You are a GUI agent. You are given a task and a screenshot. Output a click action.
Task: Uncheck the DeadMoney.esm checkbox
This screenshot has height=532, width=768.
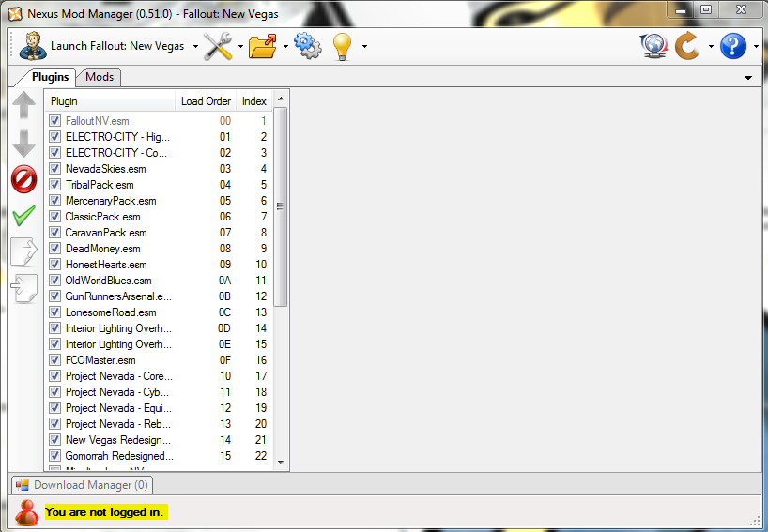tap(54, 249)
